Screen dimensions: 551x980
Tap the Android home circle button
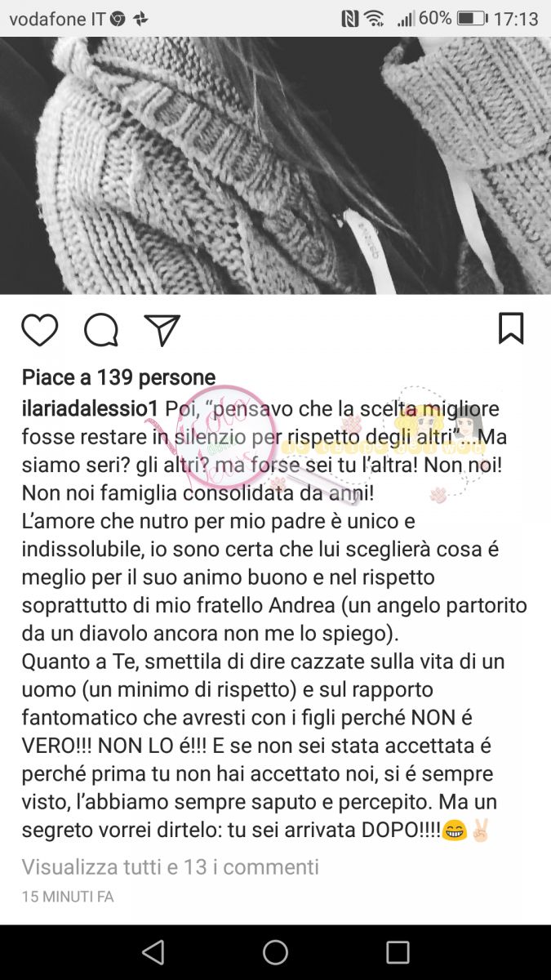(x=275, y=952)
